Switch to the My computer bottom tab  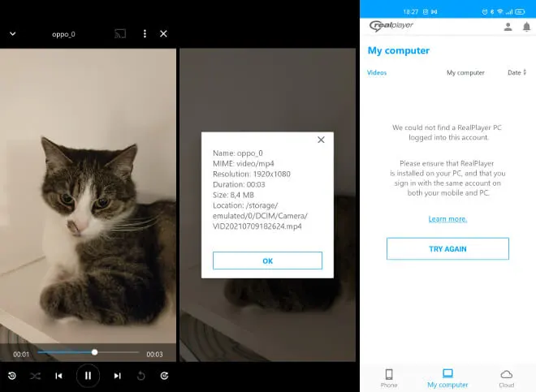click(x=447, y=378)
